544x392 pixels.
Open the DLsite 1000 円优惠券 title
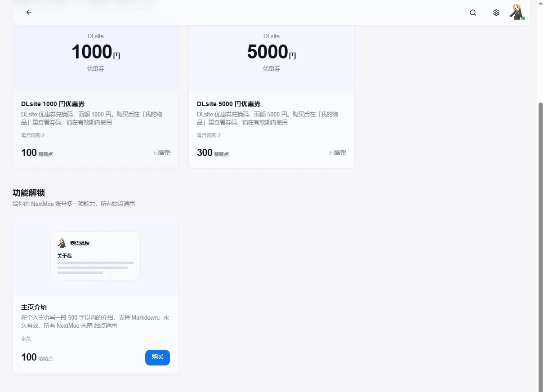53,104
